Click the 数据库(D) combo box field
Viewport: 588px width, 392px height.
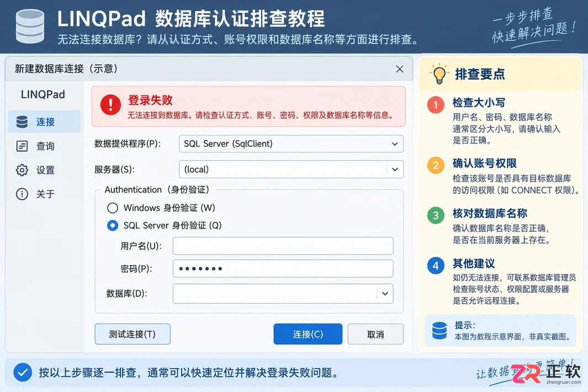283,293
